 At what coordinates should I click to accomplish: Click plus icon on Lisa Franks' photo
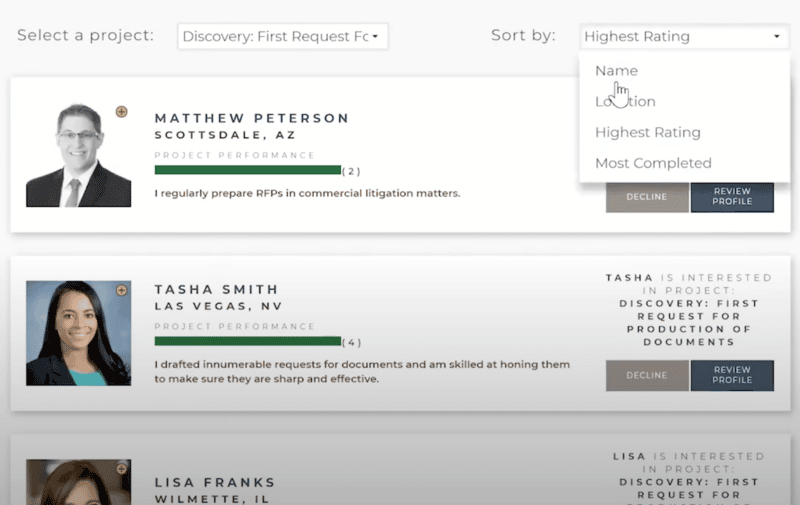tap(121, 469)
